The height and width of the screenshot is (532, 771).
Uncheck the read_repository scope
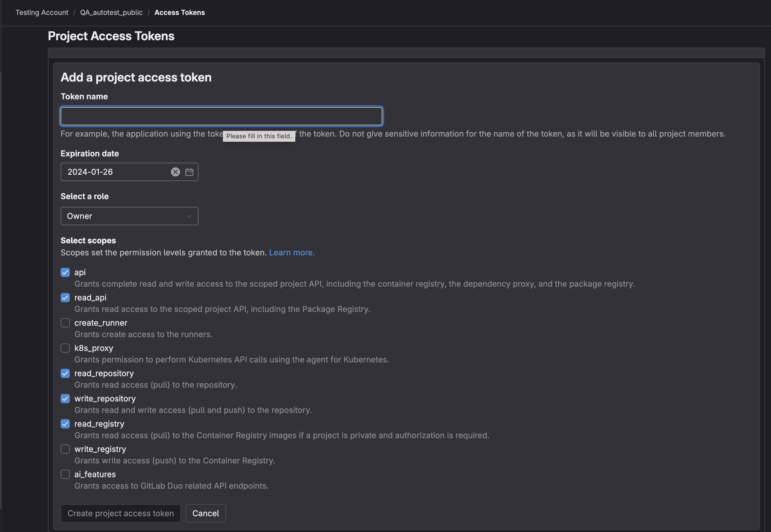(x=65, y=373)
